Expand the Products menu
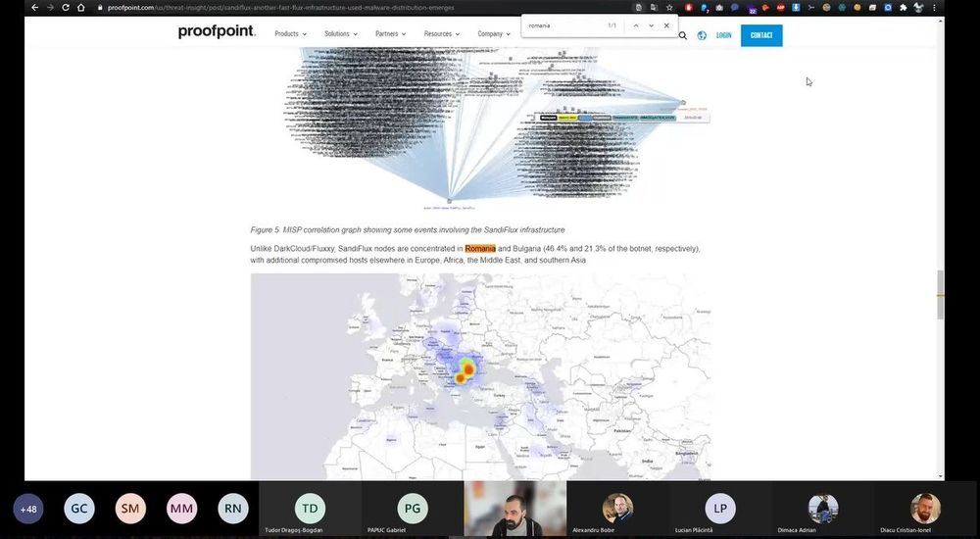 pos(291,33)
